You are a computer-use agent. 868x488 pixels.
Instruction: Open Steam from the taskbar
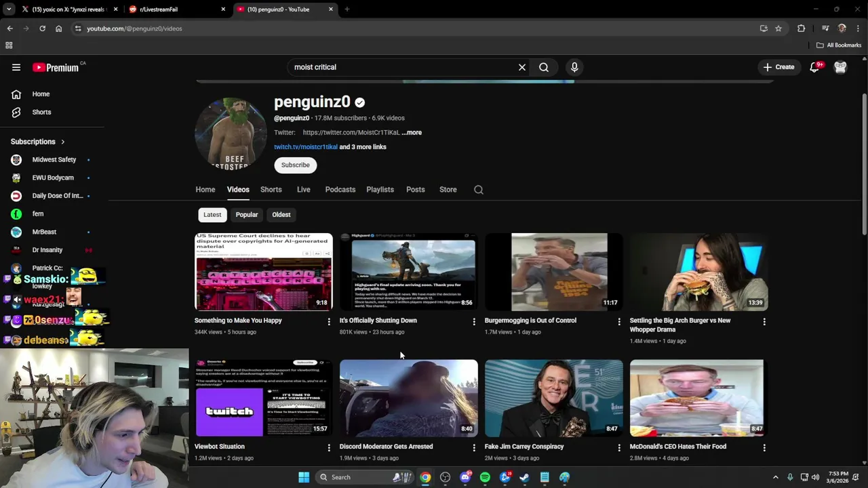[524, 477]
